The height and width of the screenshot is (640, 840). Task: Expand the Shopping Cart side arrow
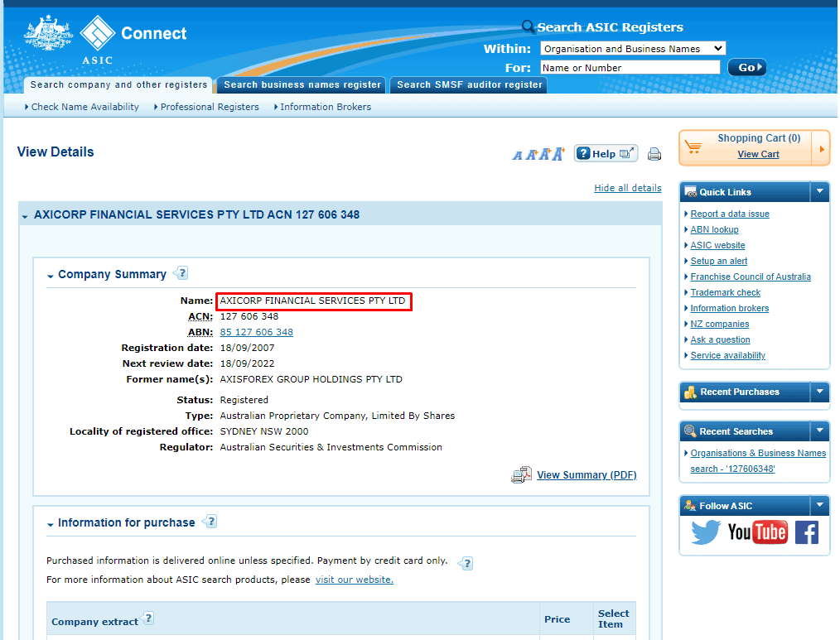coord(821,149)
